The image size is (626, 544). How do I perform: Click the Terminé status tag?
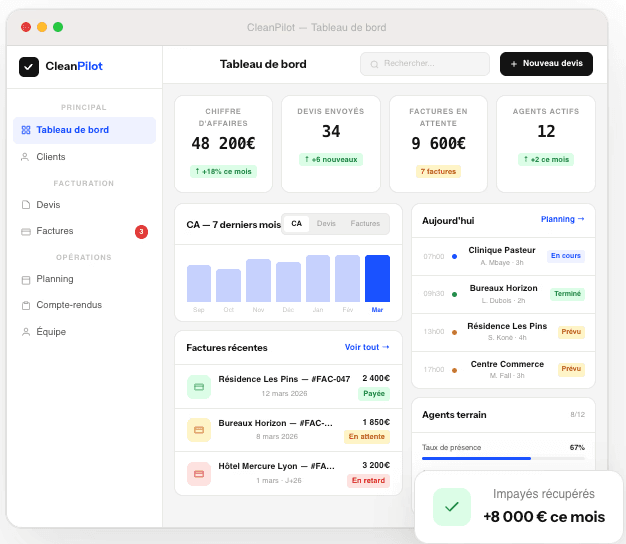point(567,294)
